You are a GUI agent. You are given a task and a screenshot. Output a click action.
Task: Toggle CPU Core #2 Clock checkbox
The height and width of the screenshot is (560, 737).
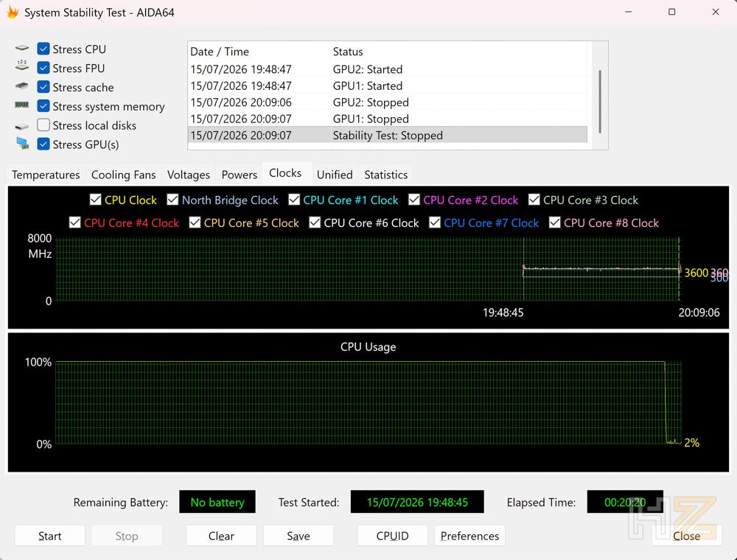(x=414, y=200)
